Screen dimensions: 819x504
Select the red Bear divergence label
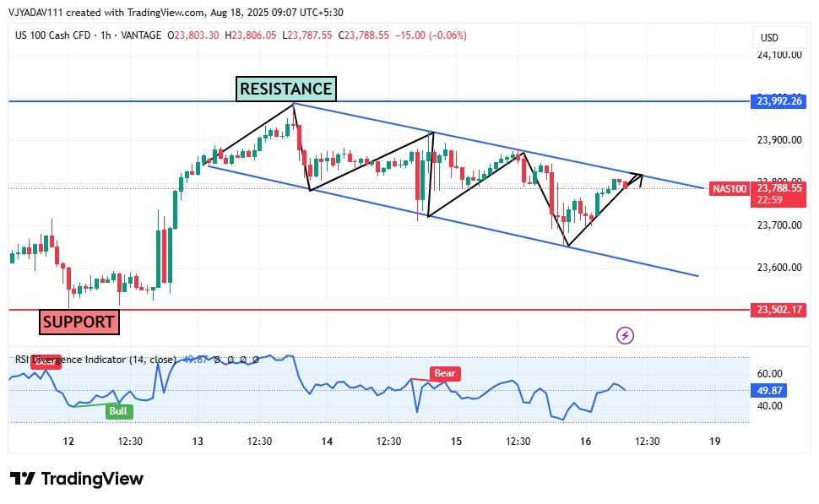(444, 372)
